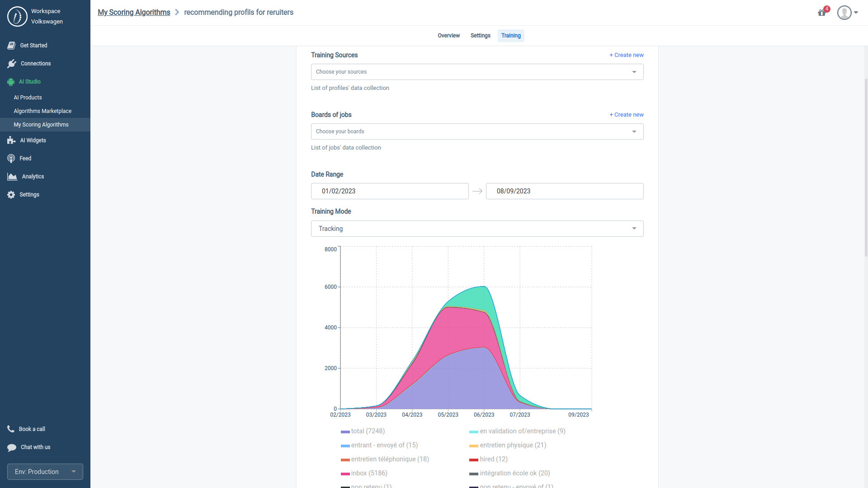The image size is (868, 488).
Task: Open the Choose your boards dropdown
Action: [x=477, y=131]
